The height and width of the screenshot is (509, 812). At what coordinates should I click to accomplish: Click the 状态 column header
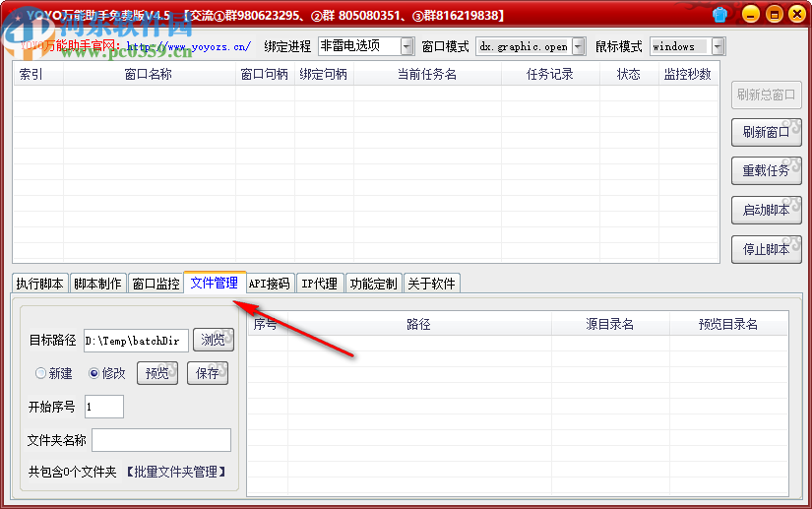[x=629, y=75]
